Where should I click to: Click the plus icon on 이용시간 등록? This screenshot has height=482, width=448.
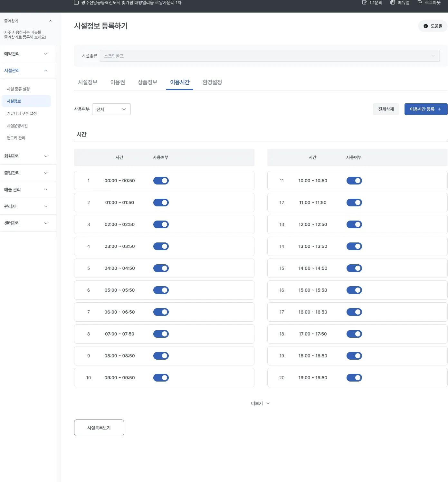tap(439, 109)
